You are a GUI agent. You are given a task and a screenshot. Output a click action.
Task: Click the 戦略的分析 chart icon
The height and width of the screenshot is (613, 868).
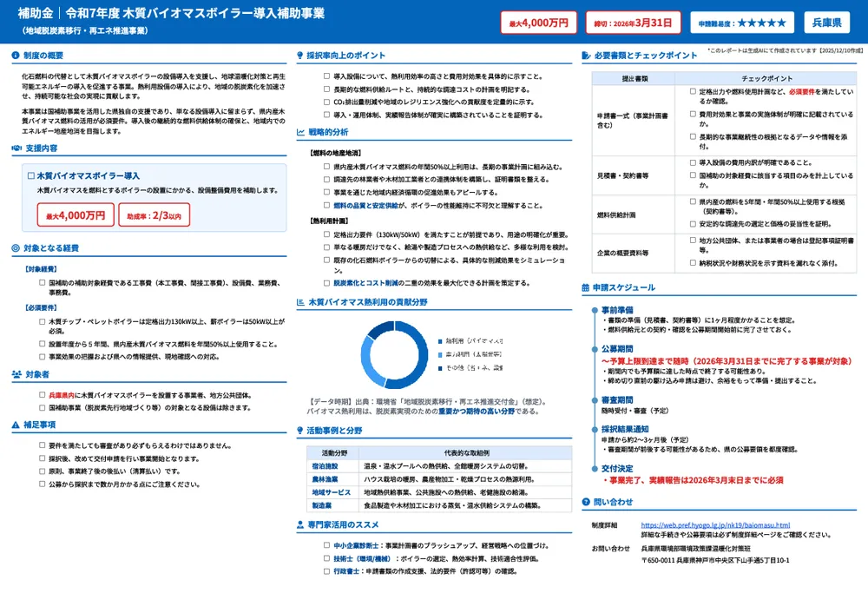tap(300, 132)
